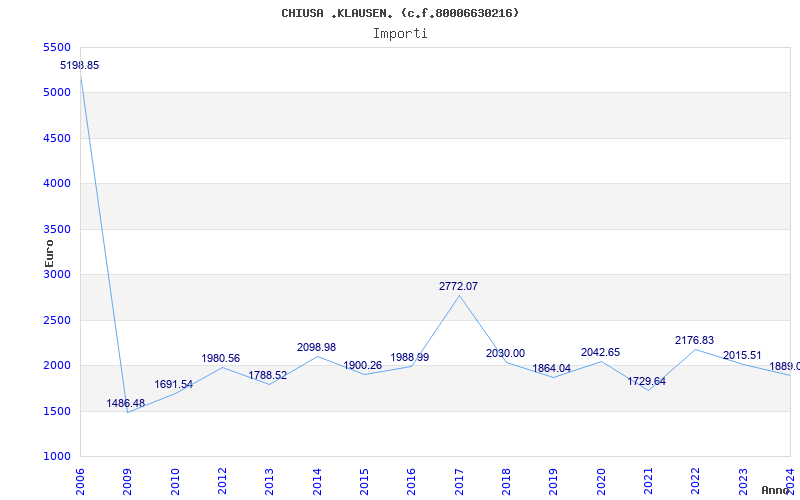Click the 2023 x-axis year label
Viewport: 800px width, 500px height.
pos(743,481)
